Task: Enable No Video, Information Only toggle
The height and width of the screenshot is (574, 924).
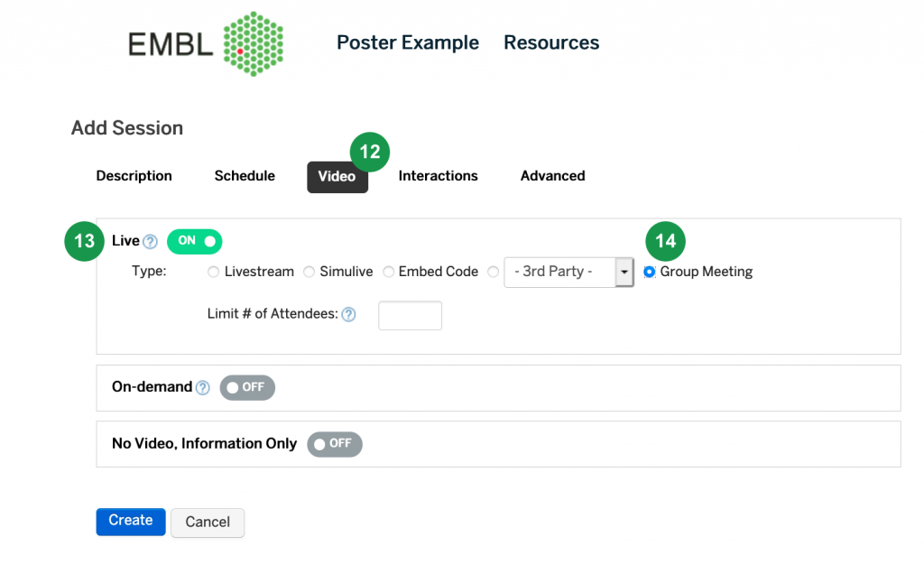Action: pos(335,444)
